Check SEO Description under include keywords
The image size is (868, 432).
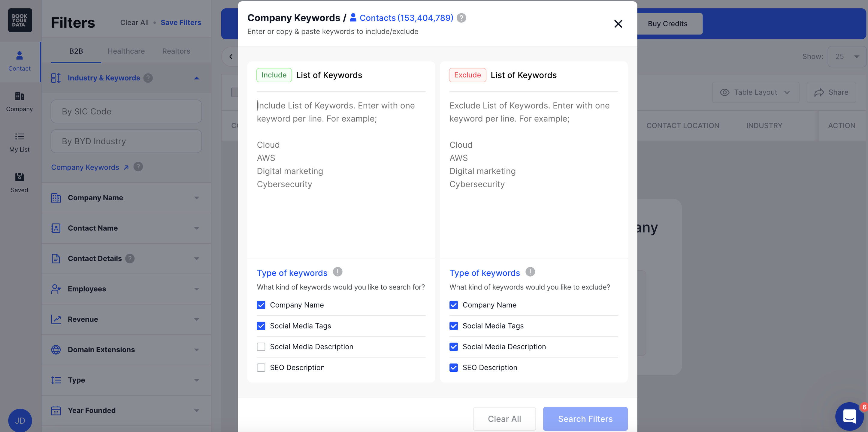pyautogui.click(x=261, y=368)
